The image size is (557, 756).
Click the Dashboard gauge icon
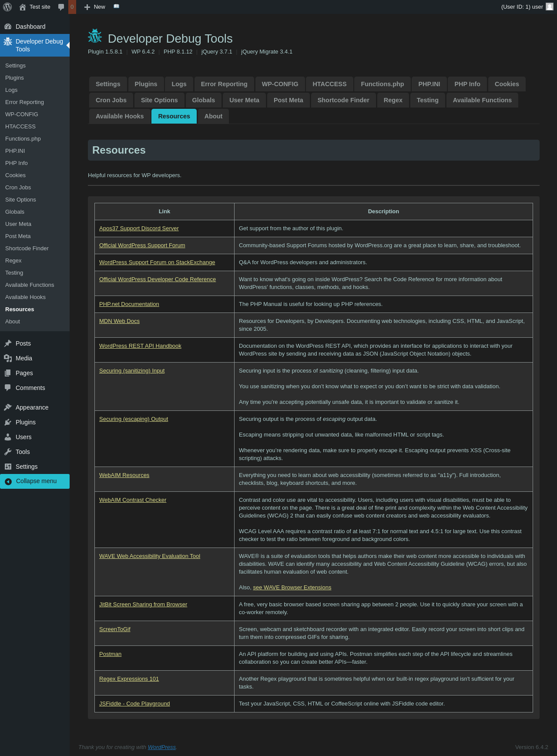[8, 27]
